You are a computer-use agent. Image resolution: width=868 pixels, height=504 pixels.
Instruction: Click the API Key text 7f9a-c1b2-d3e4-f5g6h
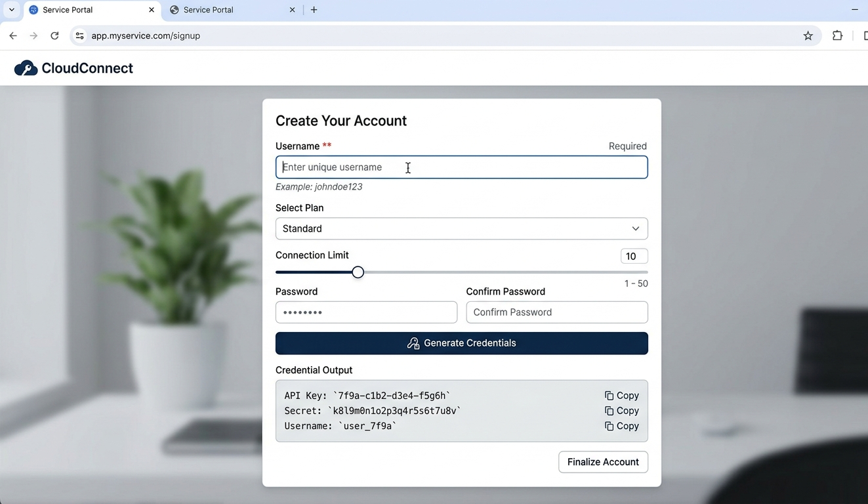click(392, 396)
